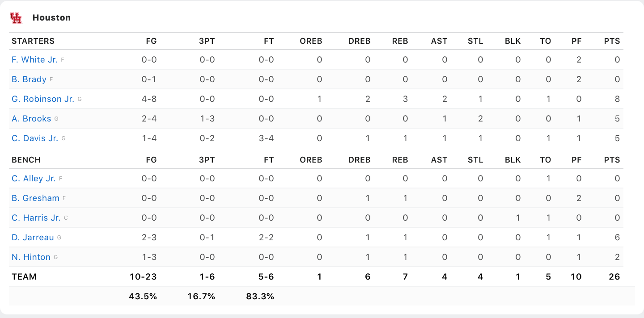Select B. Brady player link
Viewport: 644px width, 318px height.
coord(29,79)
